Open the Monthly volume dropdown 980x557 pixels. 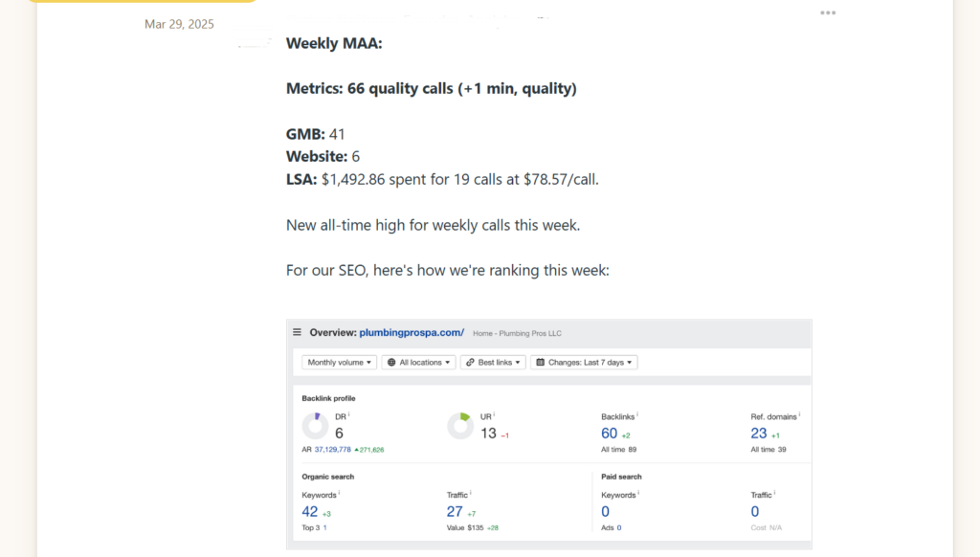339,362
